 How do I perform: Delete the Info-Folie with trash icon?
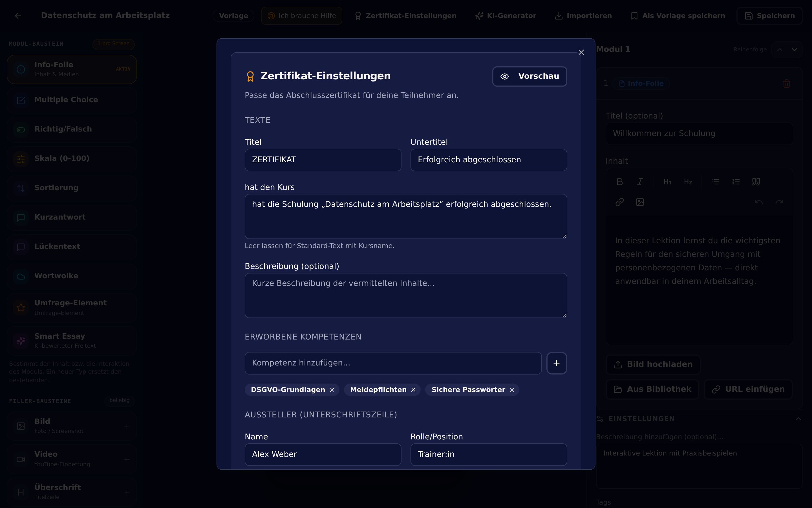tap(786, 84)
